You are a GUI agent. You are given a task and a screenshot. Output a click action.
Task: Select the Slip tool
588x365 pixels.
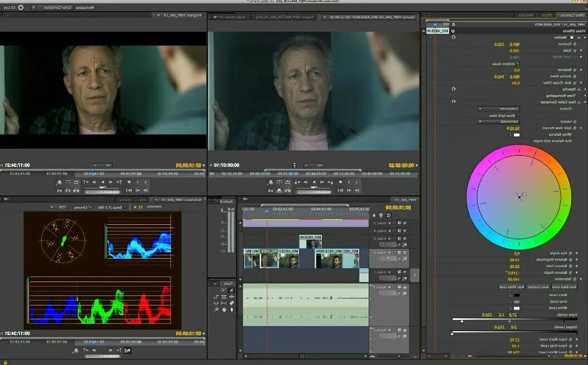224,303
